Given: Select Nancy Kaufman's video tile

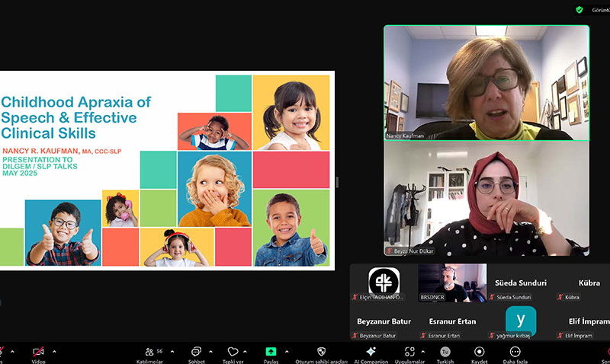Looking at the screenshot, I should (486, 83).
